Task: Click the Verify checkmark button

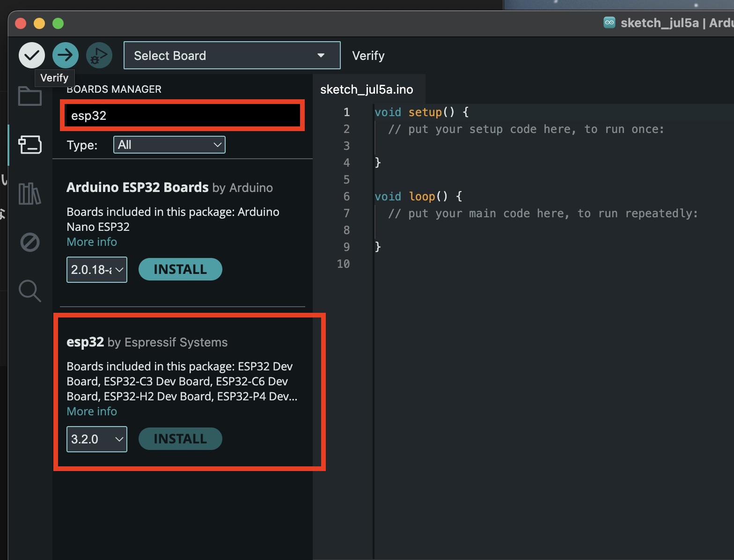Action: point(32,55)
